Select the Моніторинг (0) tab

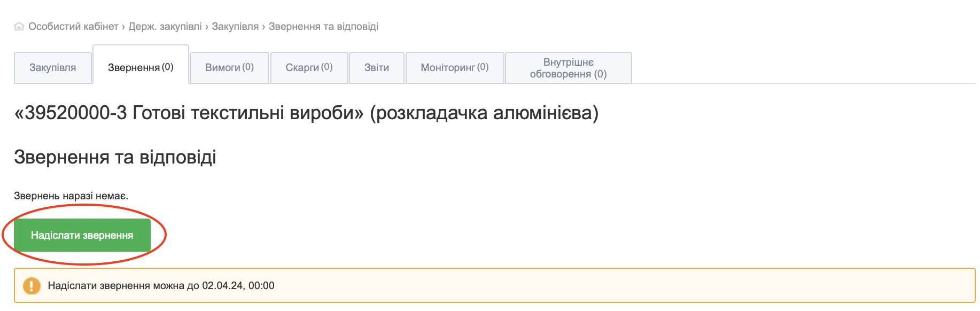(455, 68)
